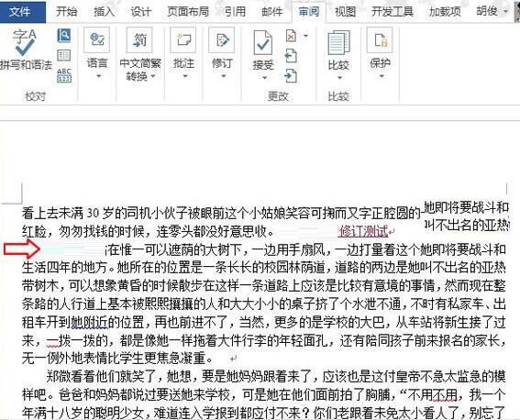Viewport: 520px width, 420px height.
Task: Open the research magnifier icon in 校对
Action: (63, 35)
